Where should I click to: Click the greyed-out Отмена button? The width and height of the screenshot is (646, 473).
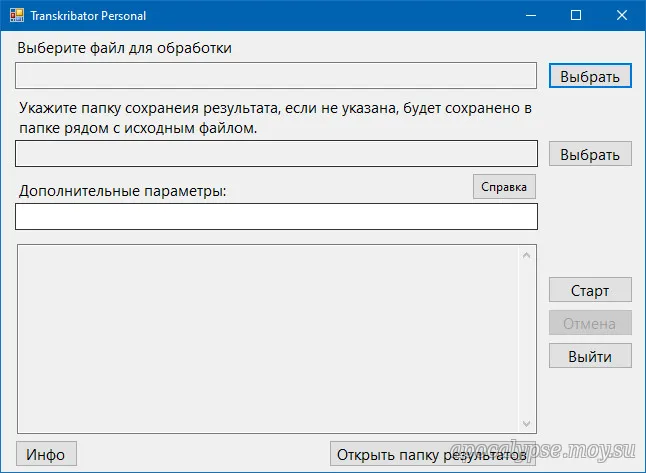[x=590, y=323]
